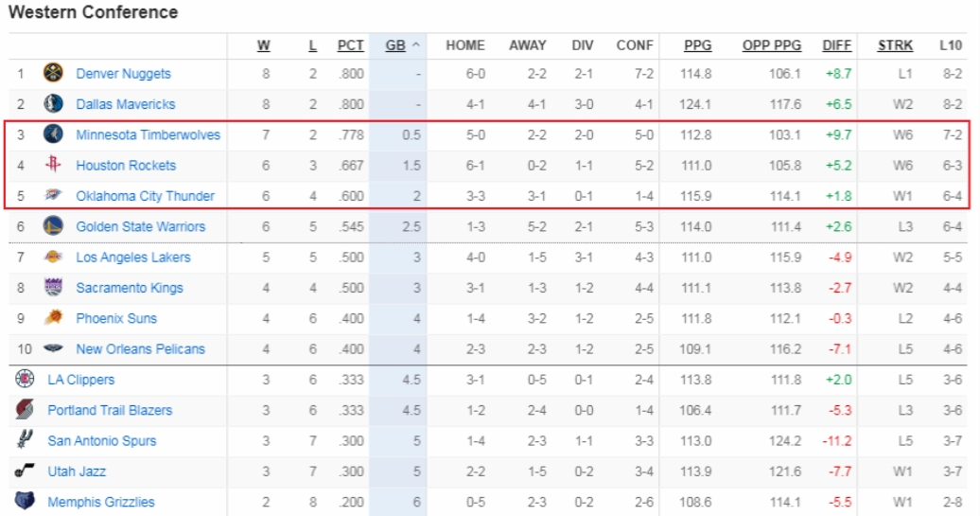Click the Phoenix Suns logo icon
Screen dimensions: 980x516
click(53, 318)
